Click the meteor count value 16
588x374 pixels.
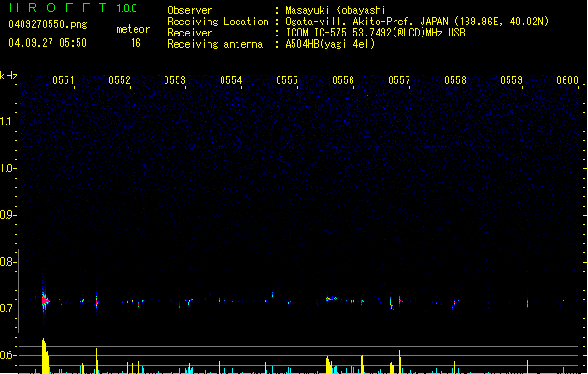pos(136,43)
